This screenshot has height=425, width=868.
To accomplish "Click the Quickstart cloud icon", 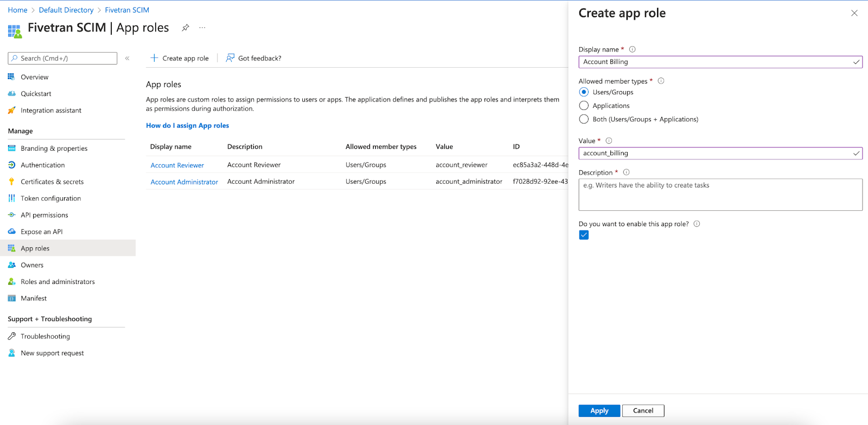I will click(x=11, y=94).
